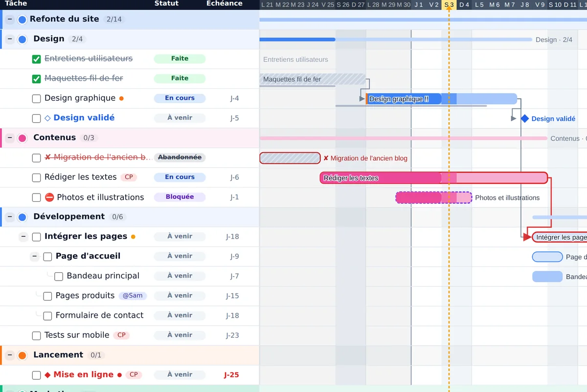Check the Intégrer les pages task
The width and height of the screenshot is (587, 392).
[x=36, y=237]
